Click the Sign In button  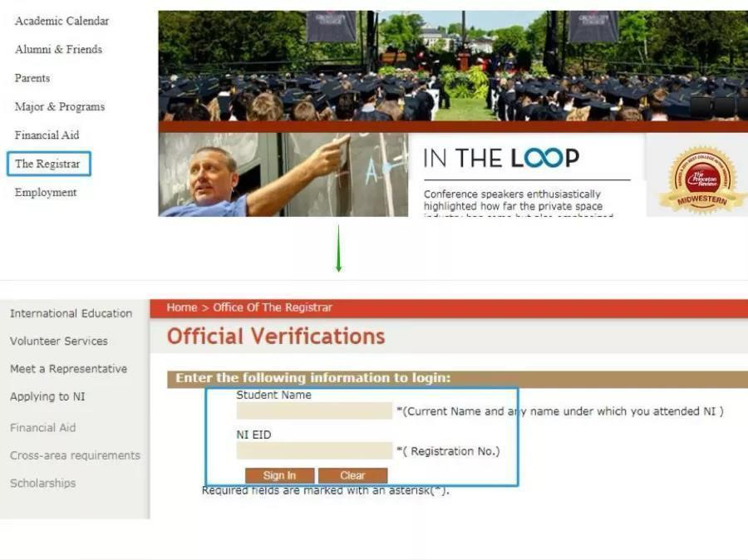coord(279,475)
